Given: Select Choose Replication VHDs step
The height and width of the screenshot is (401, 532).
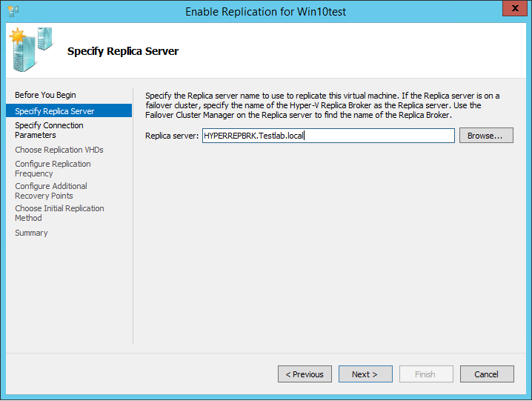Looking at the screenshot, I should pos(59,150).
